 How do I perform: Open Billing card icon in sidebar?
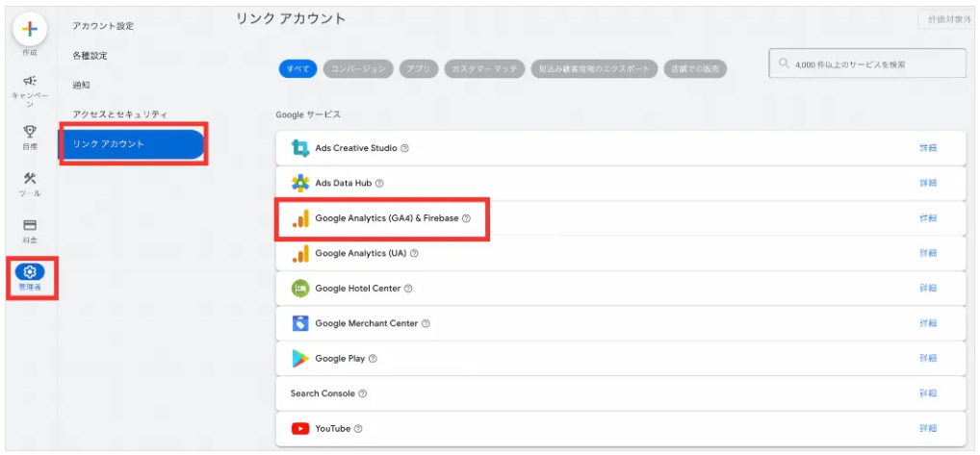click(x=30, y=225)
